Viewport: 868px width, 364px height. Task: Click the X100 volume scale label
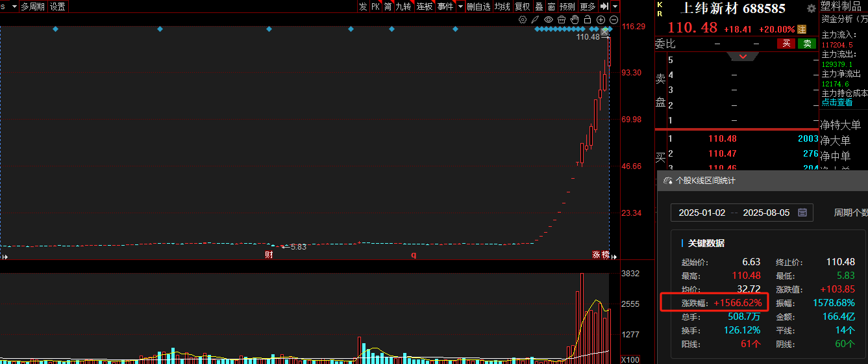click(630, 359)
